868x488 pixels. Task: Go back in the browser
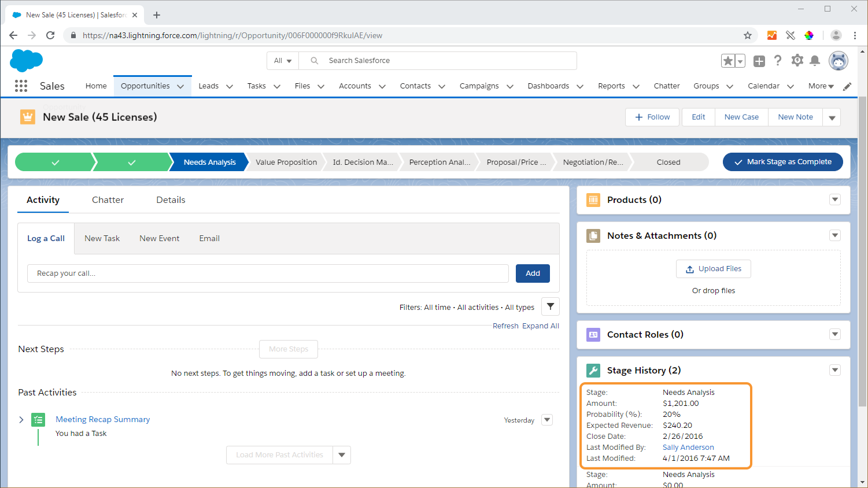tap(13, 35)
